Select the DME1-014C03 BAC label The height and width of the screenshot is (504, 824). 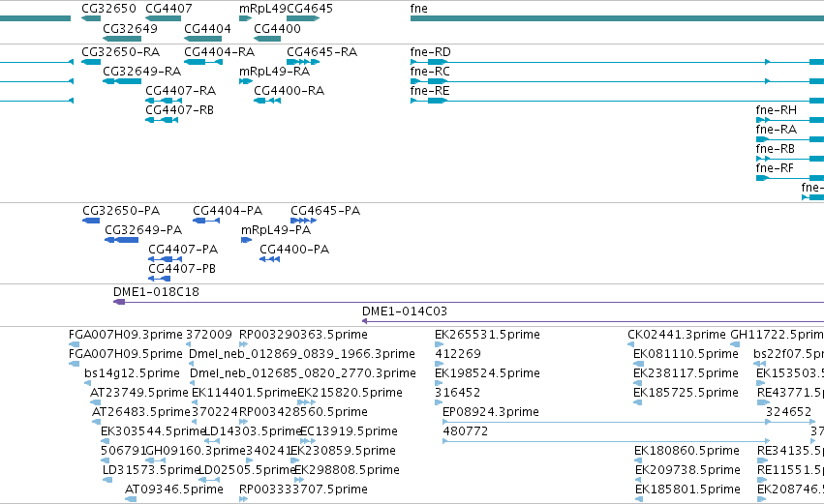point(405,311)
